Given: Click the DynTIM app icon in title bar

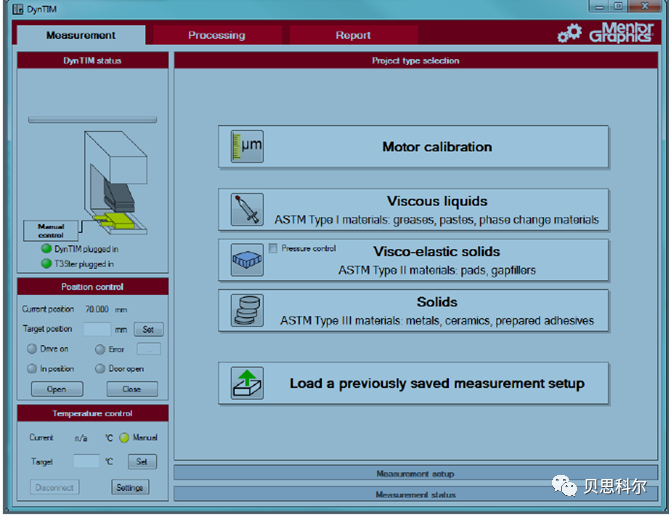Looking at the screenshot, I should point(18,9).
